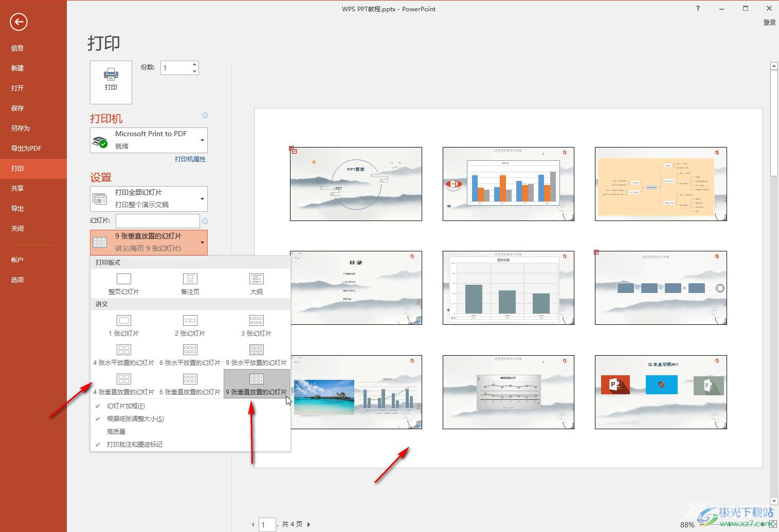Click the 幻灯片 range input field
Screen dimensions: 779x532
(x=158, y=221)
